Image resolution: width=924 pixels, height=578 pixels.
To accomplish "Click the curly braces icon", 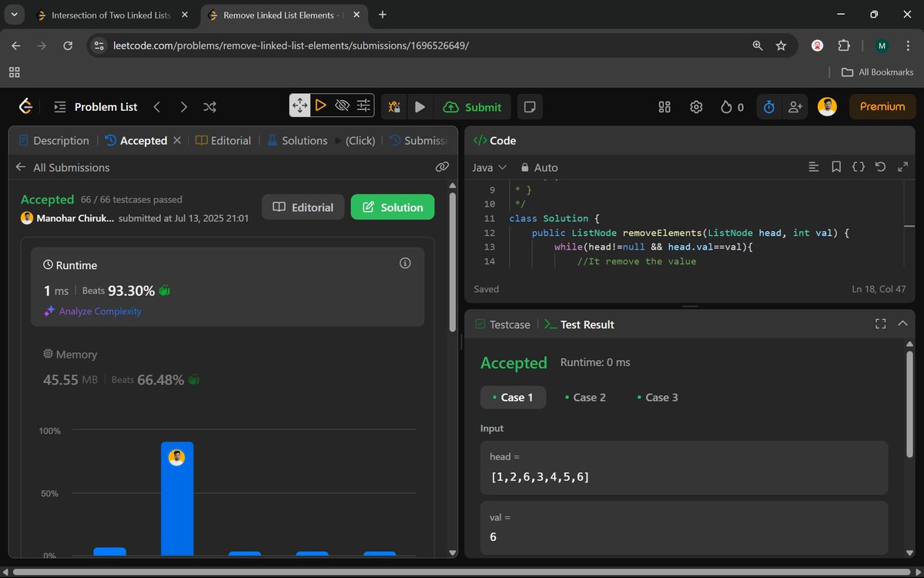I will click(859, 166).
